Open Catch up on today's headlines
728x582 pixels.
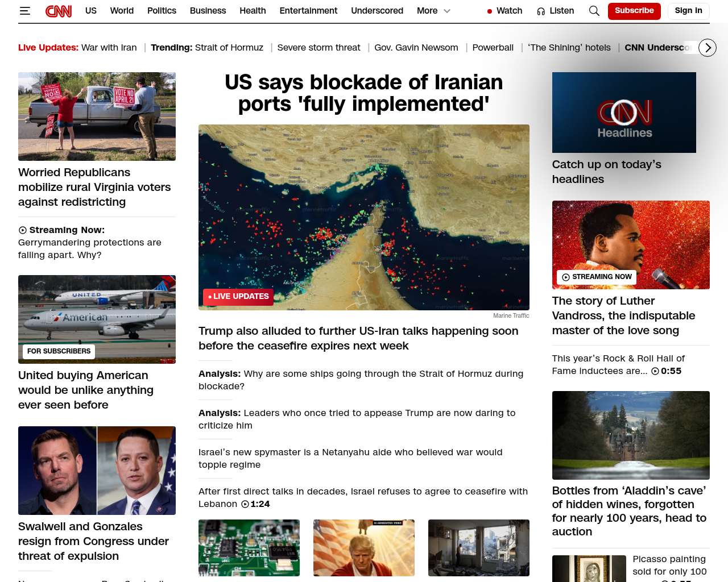[x=607, y=172]
